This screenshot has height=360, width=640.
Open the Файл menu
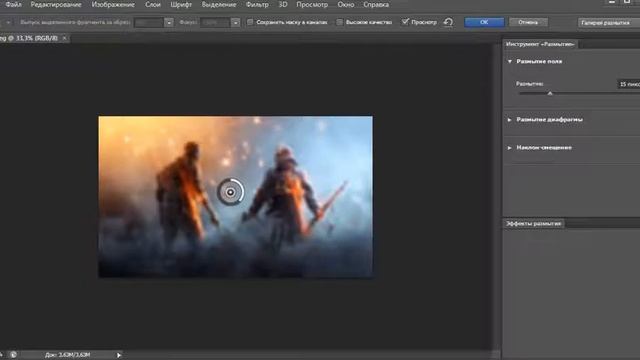(13, 5)
